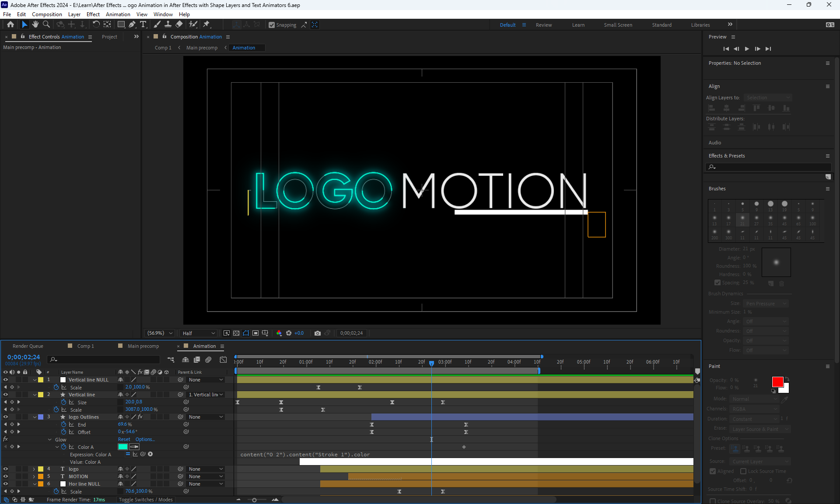Select the Hand tool
Viewport: 840px width, 504px height.
click(x=35, y=24)
